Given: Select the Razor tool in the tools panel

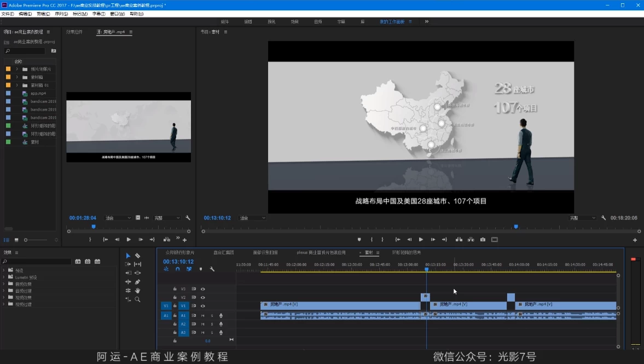Looking at the screenshot, I should [x=137, y=256].
